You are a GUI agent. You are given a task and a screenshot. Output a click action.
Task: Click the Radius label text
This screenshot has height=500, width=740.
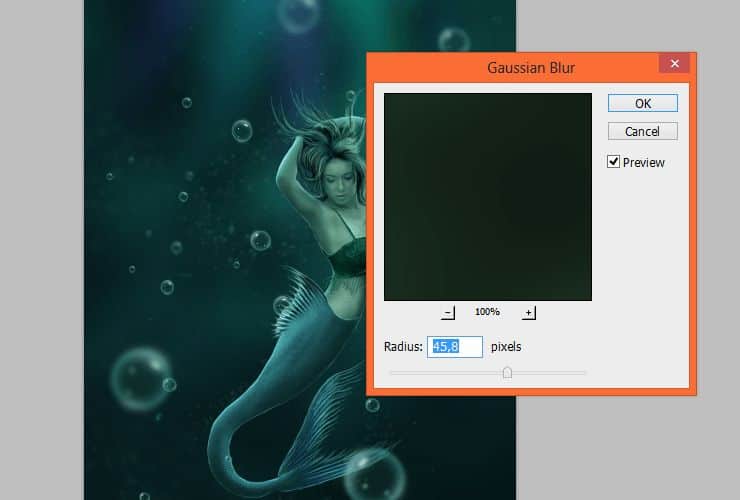(404, 347)
